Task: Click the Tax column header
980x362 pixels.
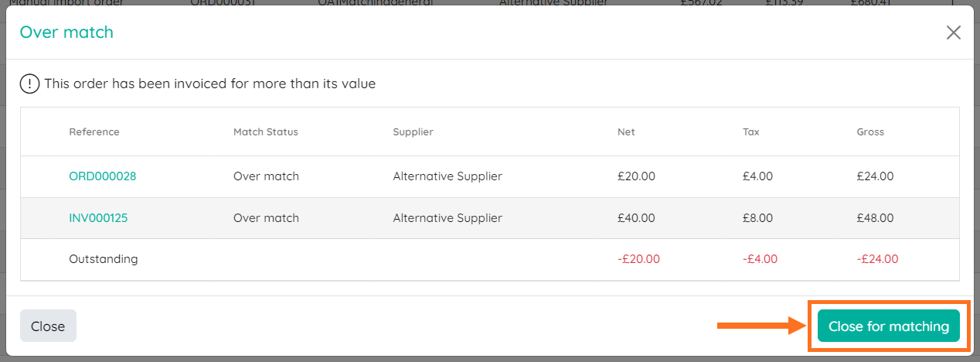Action: (x=751, y=132)
